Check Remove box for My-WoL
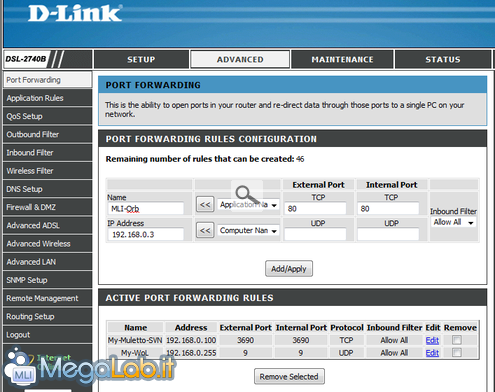Image resolution: width=495 pixels, height=392 pixels. 457,353
